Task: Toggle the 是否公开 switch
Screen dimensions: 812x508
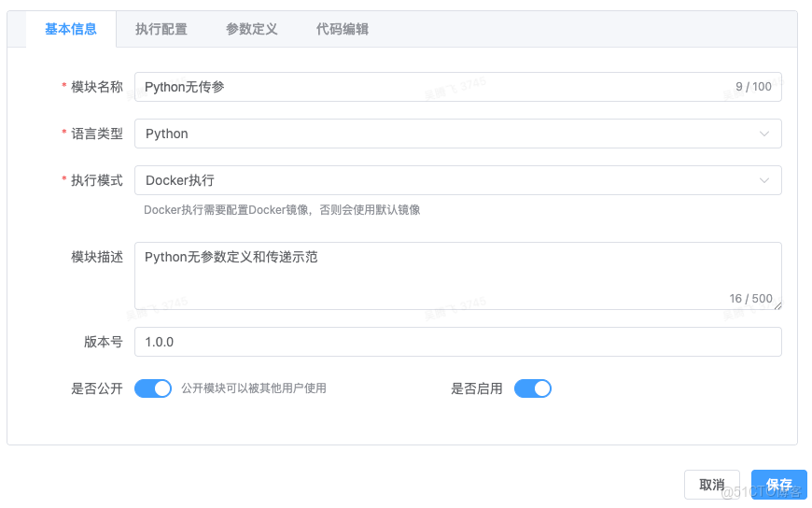Action: [x=153, y=388]
